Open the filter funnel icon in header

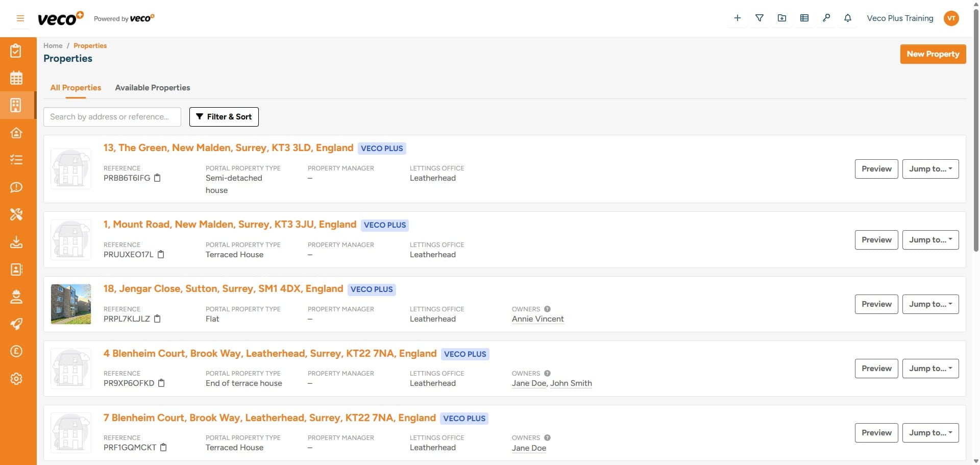click(759, 18)
